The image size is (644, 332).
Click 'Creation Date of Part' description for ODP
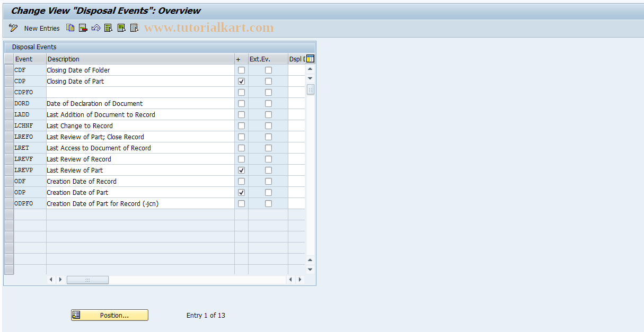[140, 192]
